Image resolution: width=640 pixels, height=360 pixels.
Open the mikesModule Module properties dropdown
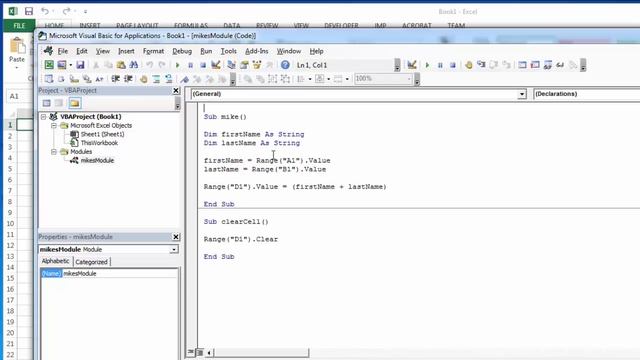point(174,249)
